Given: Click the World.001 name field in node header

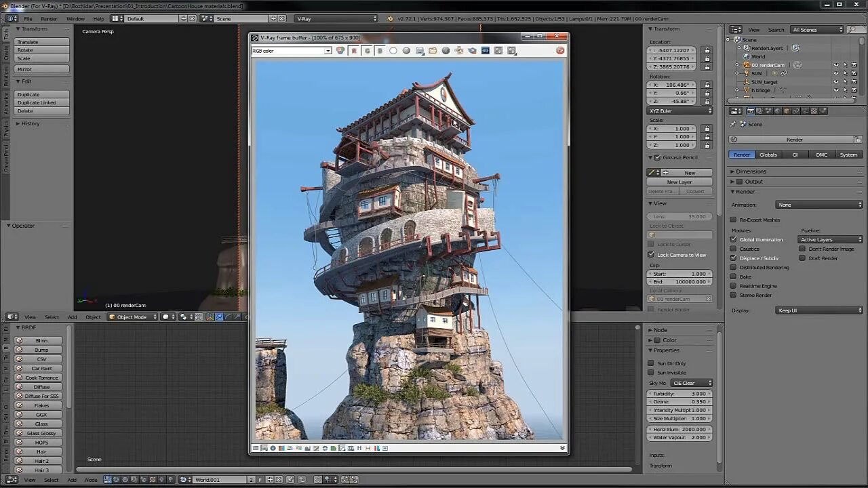Looking at the screenshot, I should [x=219, y=480].
